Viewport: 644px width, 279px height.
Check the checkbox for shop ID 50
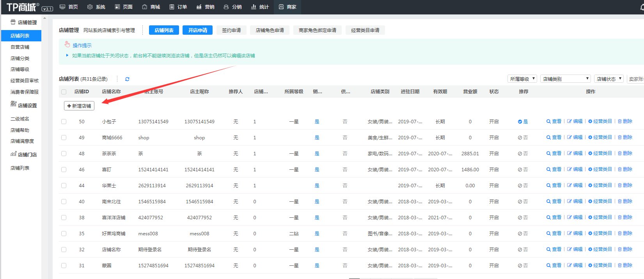pos(64,122)
